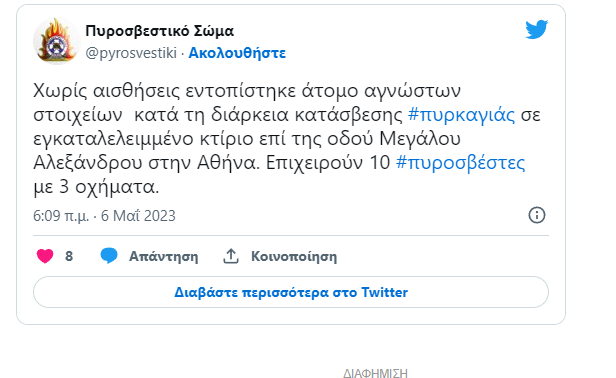Viewport: 616px width, 378px height.
Task: Click the Απάντηση reply label
Action: [x=163, y=257]
